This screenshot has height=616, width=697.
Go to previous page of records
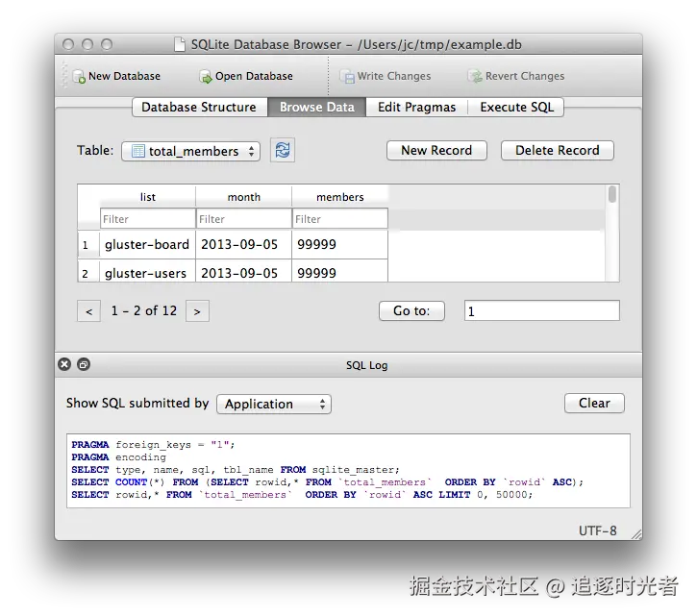pos(88,311)
